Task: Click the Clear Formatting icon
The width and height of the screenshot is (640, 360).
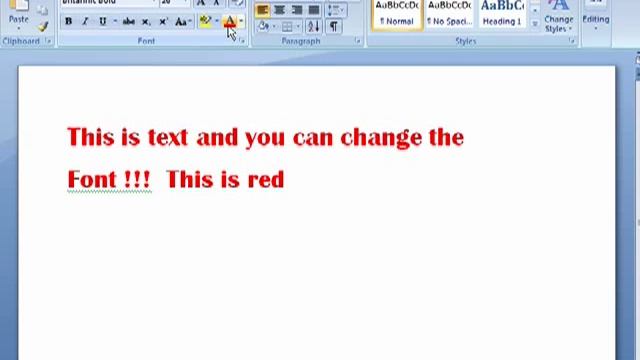Action: click(236, 3)
